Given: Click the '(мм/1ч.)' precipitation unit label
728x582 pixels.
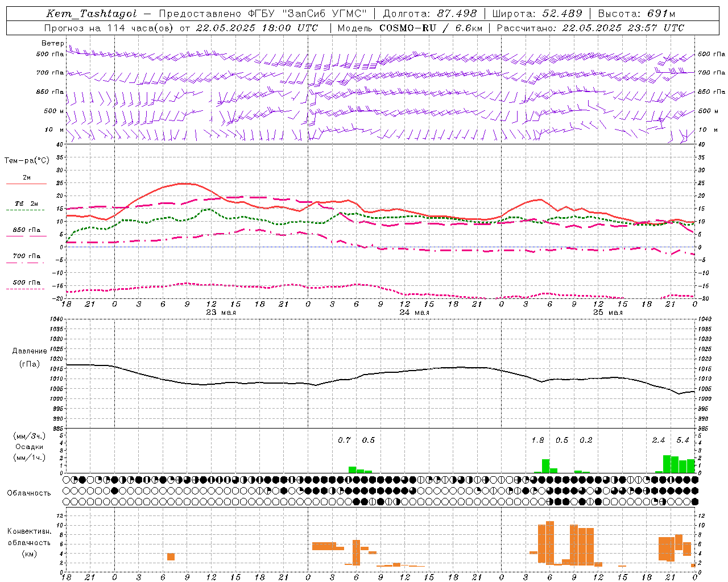Looking at the screenshot, I should coord(29,458).
